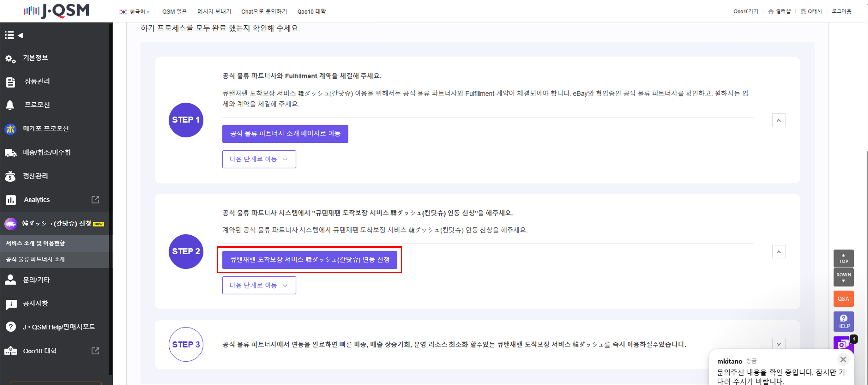Close the mkitano chat notification
This screenshot has height=385, width=868.
(x=843, y=360)
